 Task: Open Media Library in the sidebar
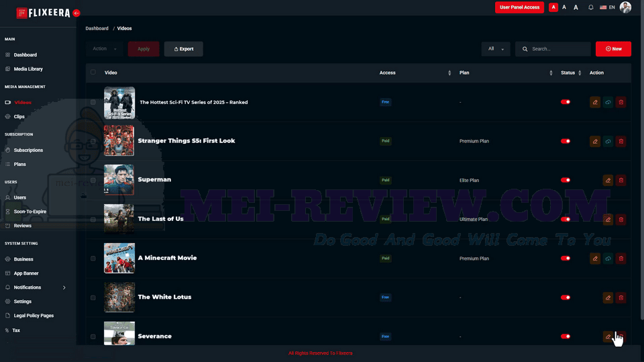click(x=28, y=69)
